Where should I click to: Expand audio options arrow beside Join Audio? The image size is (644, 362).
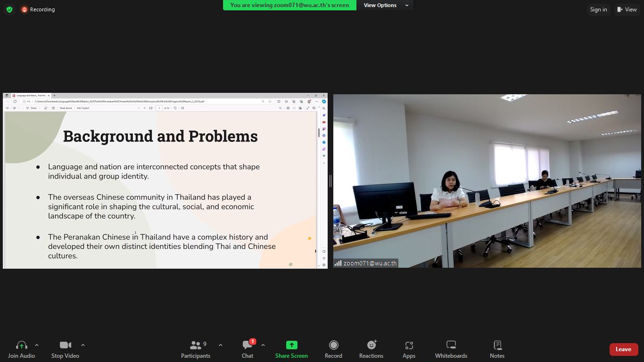coord(37,345)
